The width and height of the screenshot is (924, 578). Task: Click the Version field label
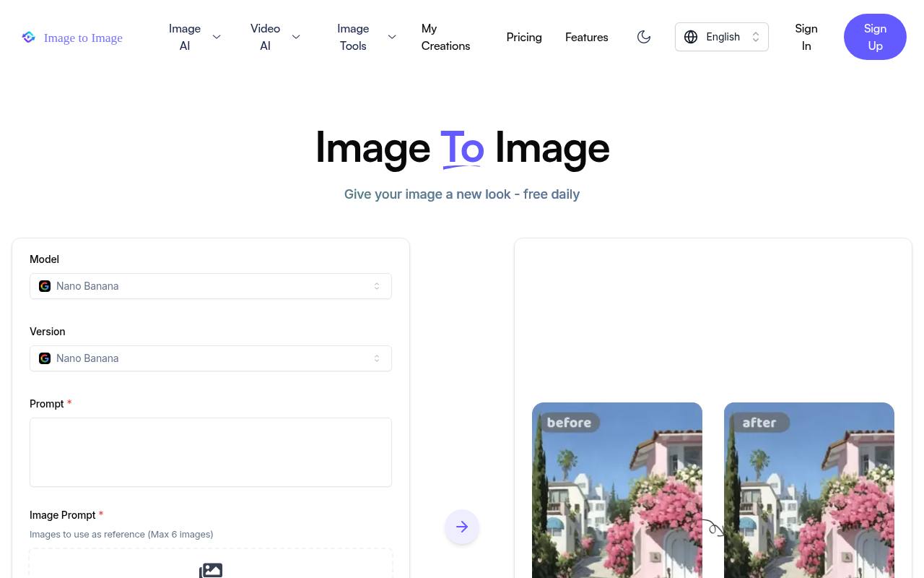click(48, 332)
